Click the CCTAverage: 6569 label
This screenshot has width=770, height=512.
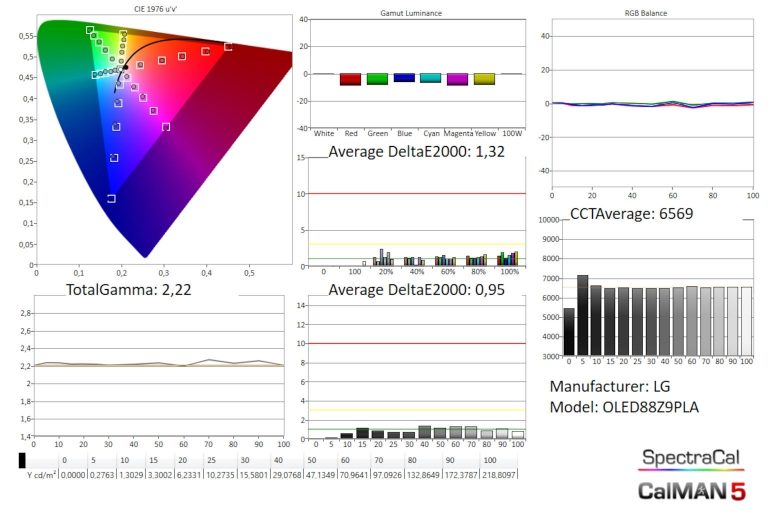point(631,213)
